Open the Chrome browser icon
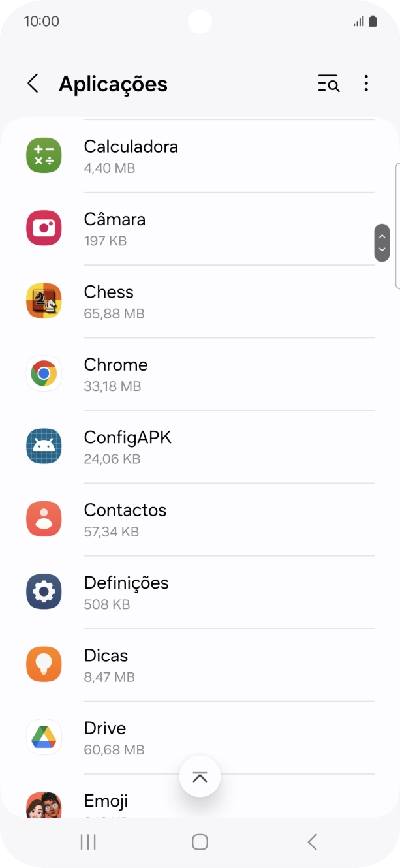This screenshot has height=868, width=400. pos(43,373)
